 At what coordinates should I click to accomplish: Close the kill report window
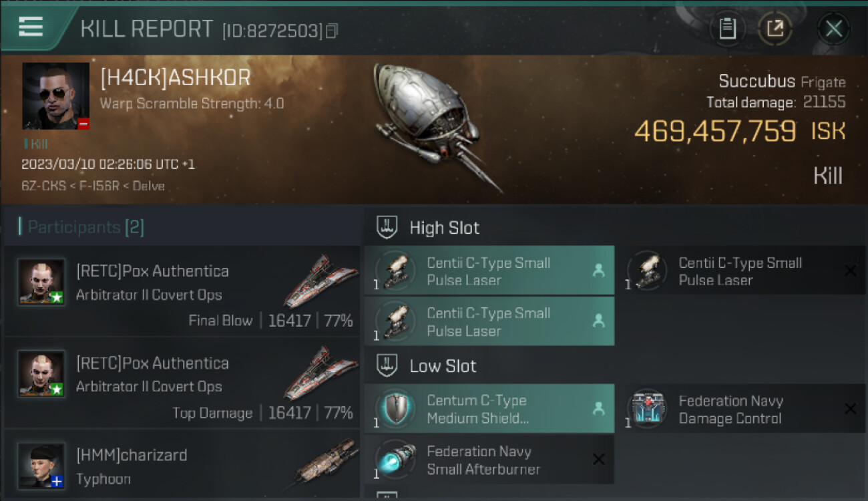pos(833,29)
